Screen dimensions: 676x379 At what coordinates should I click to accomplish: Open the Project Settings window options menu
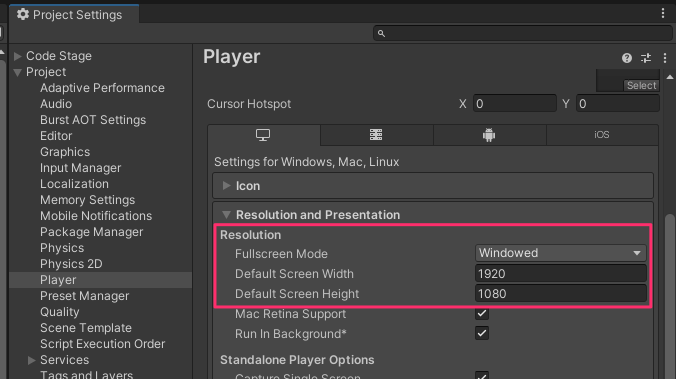(x=663, y=13)
